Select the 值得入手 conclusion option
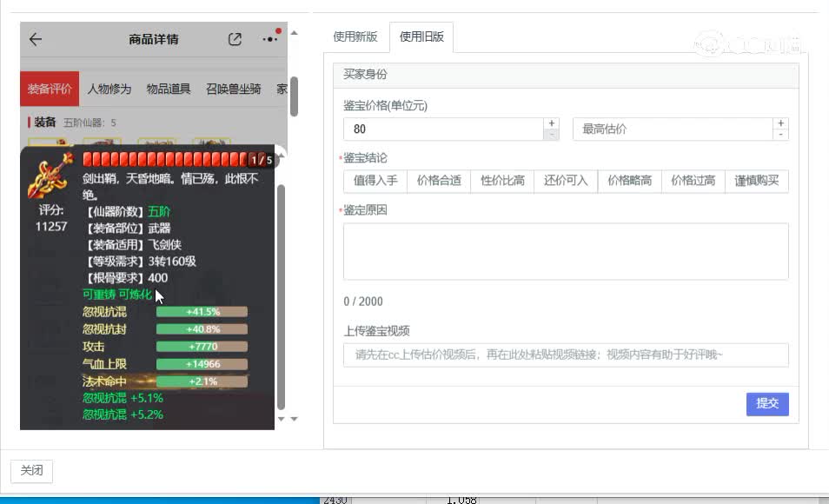829x504 pixels. 375,181
